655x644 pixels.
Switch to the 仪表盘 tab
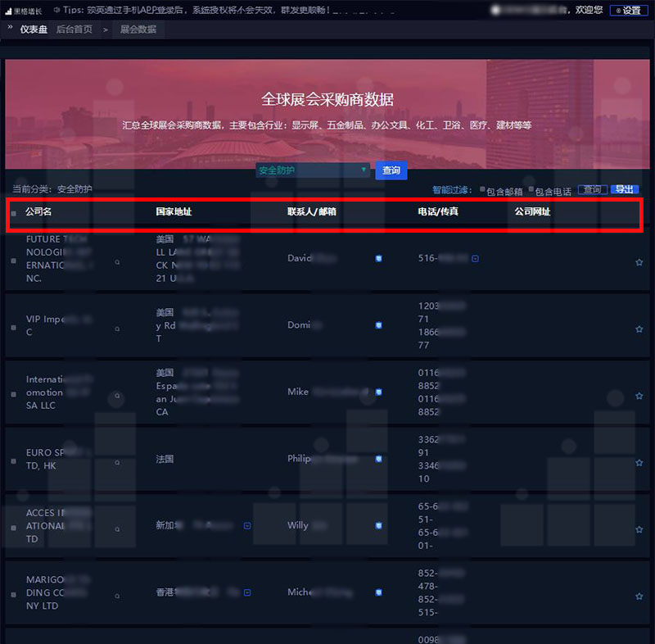[x=33, y=29]
